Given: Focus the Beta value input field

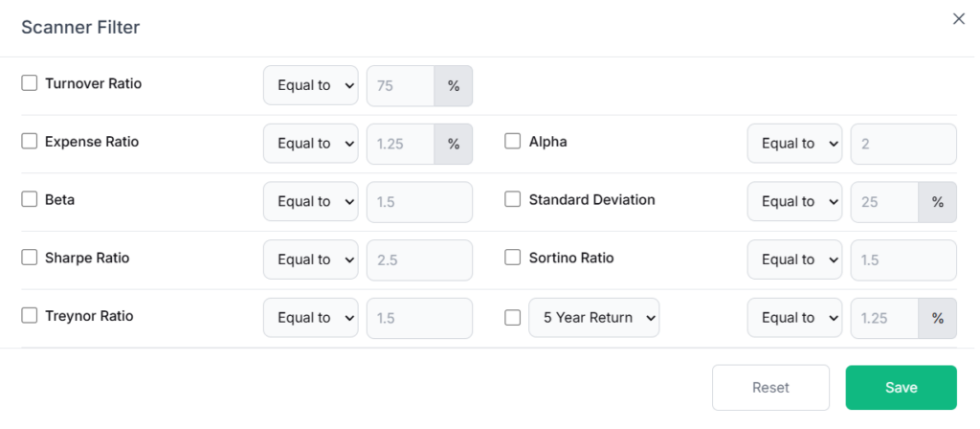Looking at the screenshot, I should [x=419, y=202].
